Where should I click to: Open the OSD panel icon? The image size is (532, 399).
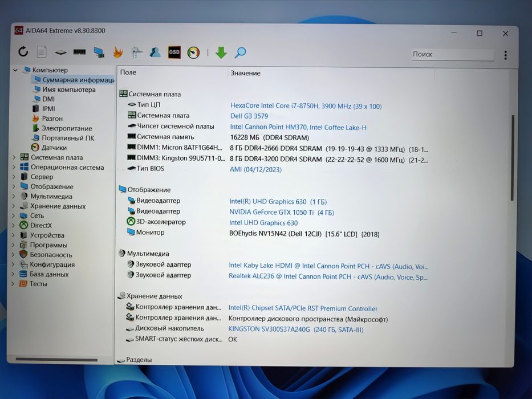174,52
